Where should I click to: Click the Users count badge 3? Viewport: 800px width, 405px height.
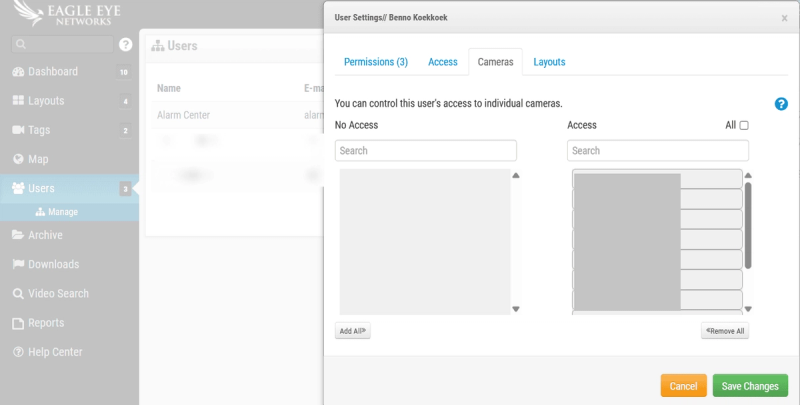coord(126,189)
